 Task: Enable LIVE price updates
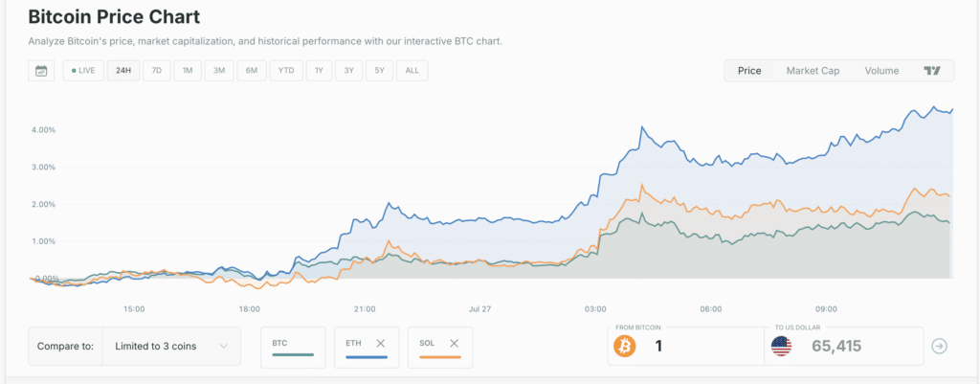(83, 71)
